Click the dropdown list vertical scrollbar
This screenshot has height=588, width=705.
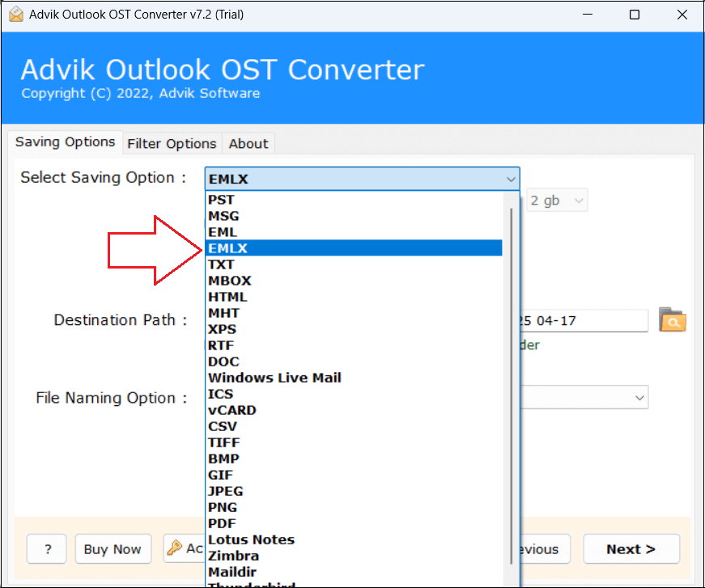(x=512, y=387)
